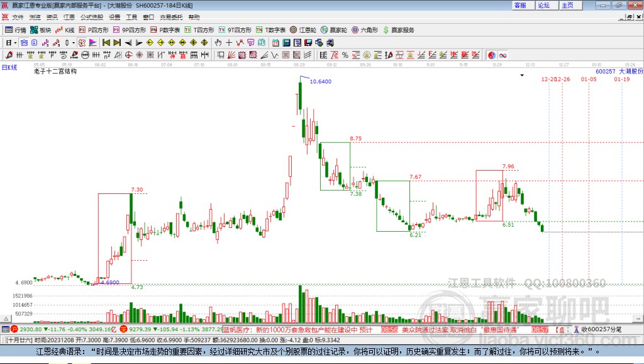644x364 pixels.
Task: Open the 蓝帆医疗 news ticker headline
Action: click(x=297, y=329)
